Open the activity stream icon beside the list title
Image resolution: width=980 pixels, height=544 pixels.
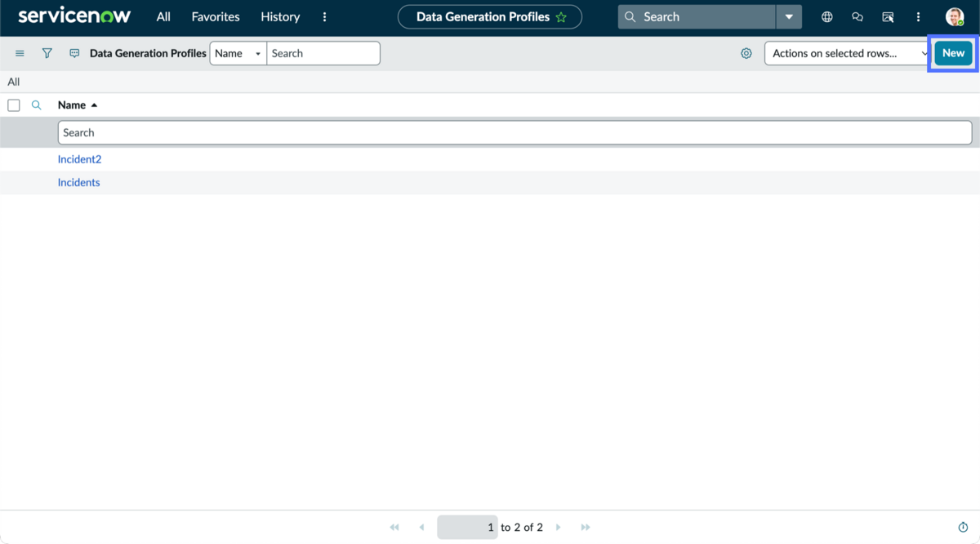(74, 53)
